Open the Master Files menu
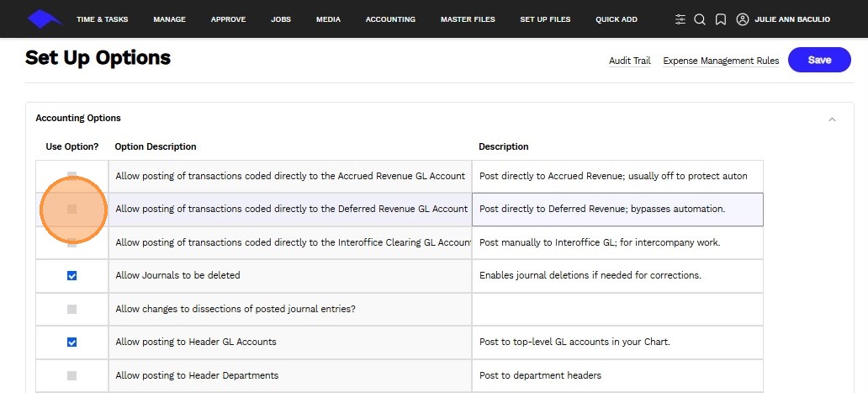The image size is (868, 393). tap(468, 19)
